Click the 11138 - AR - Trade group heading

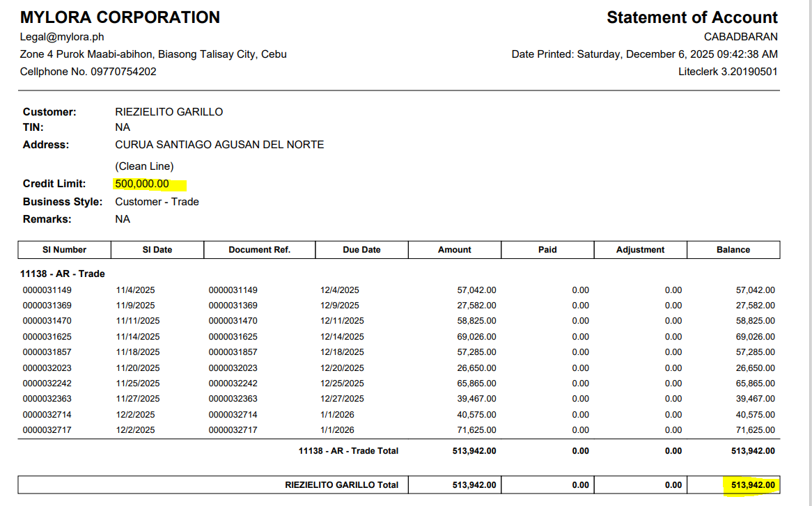pos(63,274)
